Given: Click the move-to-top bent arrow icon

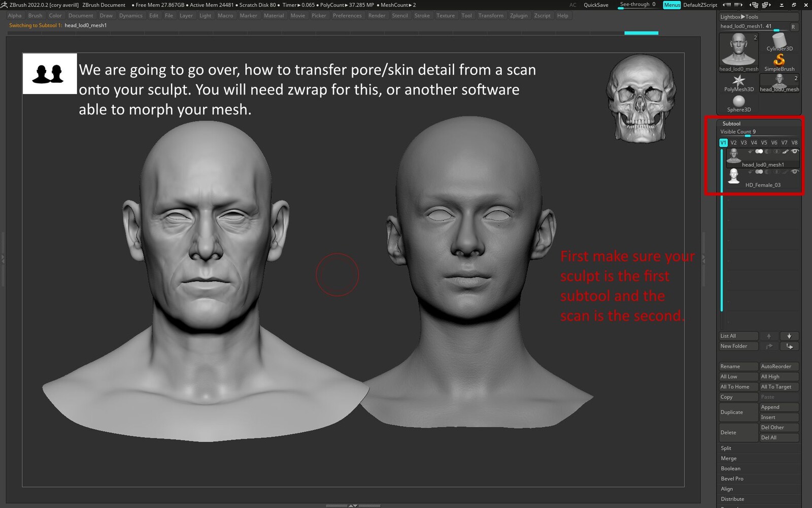Looking at the screenshot, I should point(769,346).
